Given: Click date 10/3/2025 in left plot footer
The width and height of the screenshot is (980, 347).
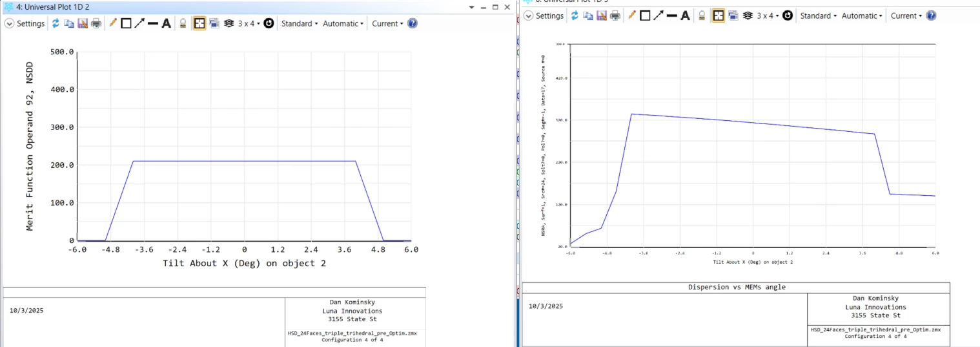Looking at the screenshot, I should tap(26, 310).
